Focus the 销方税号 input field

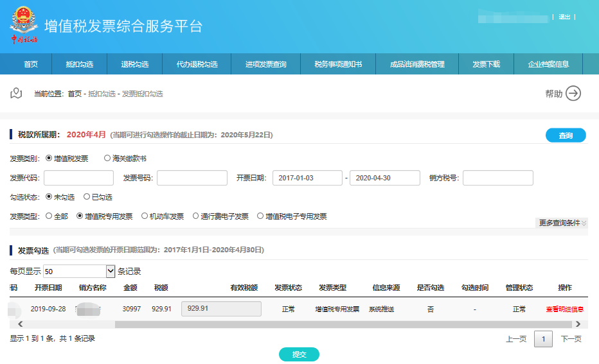coord(498,178)
